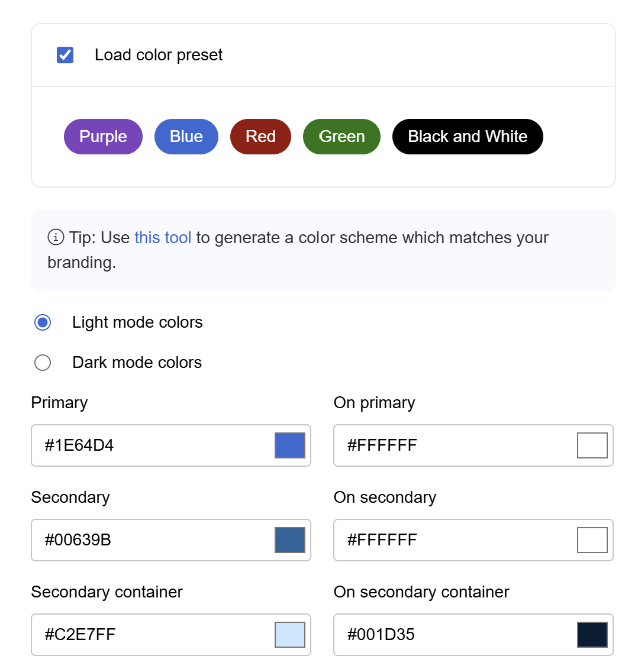Screen dimensions: 638x672
Task: Apply the Black and White preset
Action: (468, 137)
